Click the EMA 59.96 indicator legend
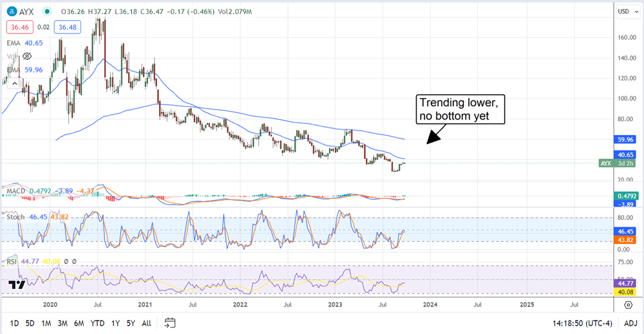This screenshot has height=334, width=644. tap(24, 70)
